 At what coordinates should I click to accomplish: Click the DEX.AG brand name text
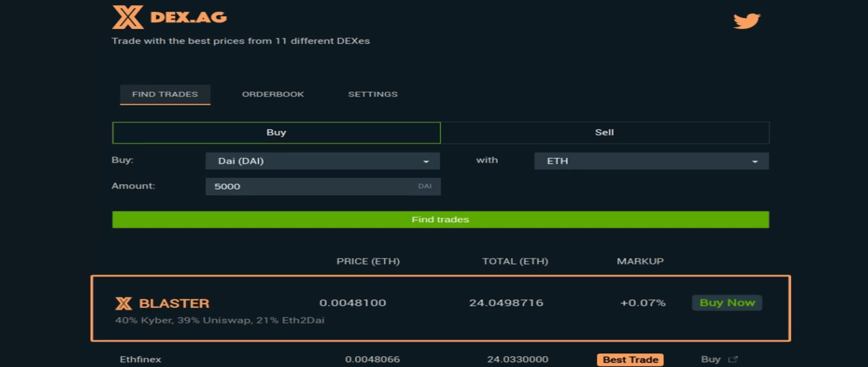tap(188, 17)
